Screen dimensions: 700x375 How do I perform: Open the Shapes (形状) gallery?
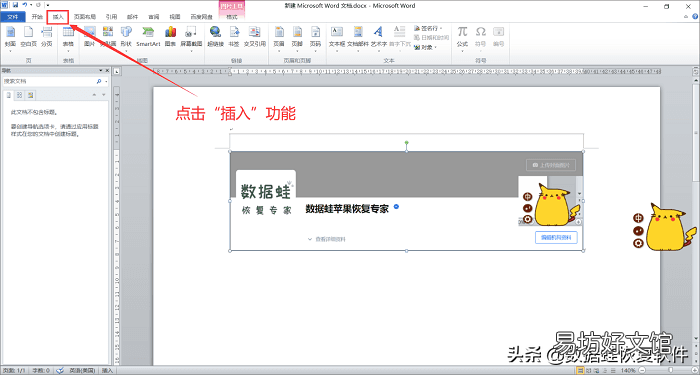(126, 38)
